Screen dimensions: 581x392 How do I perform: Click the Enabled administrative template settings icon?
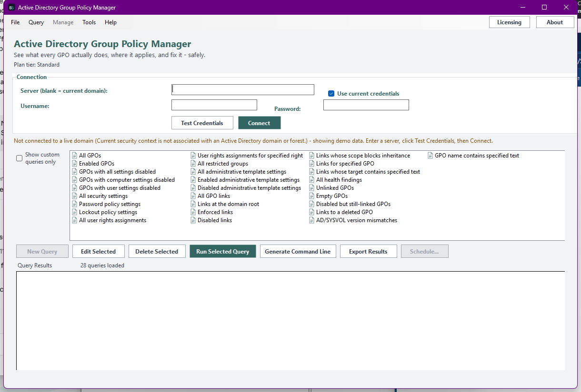tap(193, 180)
